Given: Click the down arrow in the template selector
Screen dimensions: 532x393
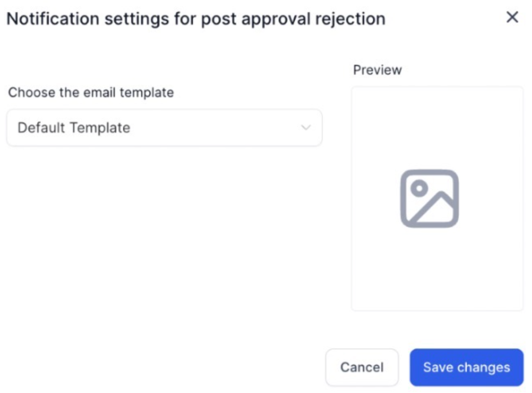Looking at the screenshot, I should (305, 128).
